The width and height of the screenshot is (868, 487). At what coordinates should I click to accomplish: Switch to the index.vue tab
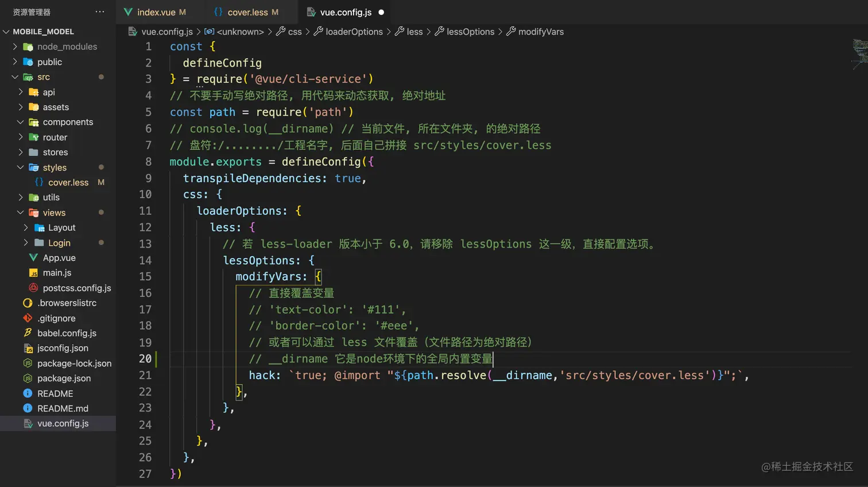point(156,12)
